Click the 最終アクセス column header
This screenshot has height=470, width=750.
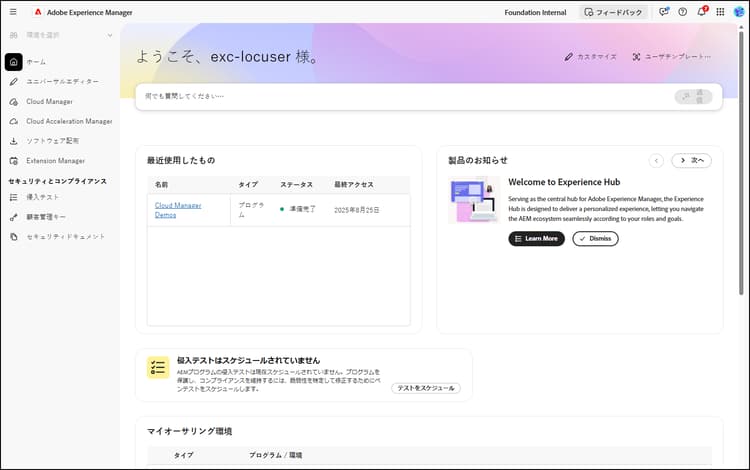[x=354, y=185]
